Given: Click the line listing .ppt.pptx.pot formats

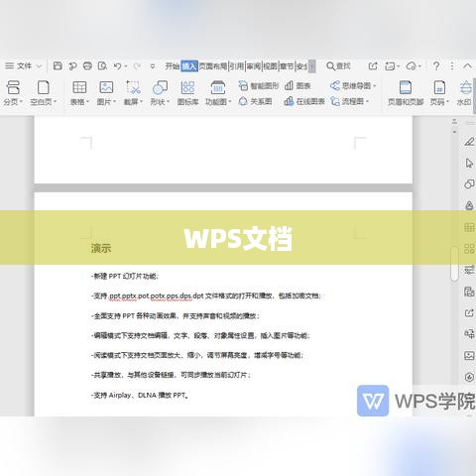Looking at the screenshot, I should 206,296.
